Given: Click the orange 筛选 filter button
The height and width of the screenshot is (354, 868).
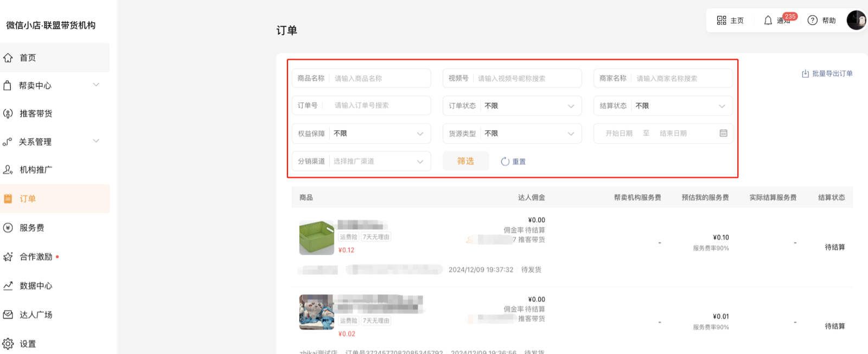Looking at the screenshot, I should (x=465, y=161).
